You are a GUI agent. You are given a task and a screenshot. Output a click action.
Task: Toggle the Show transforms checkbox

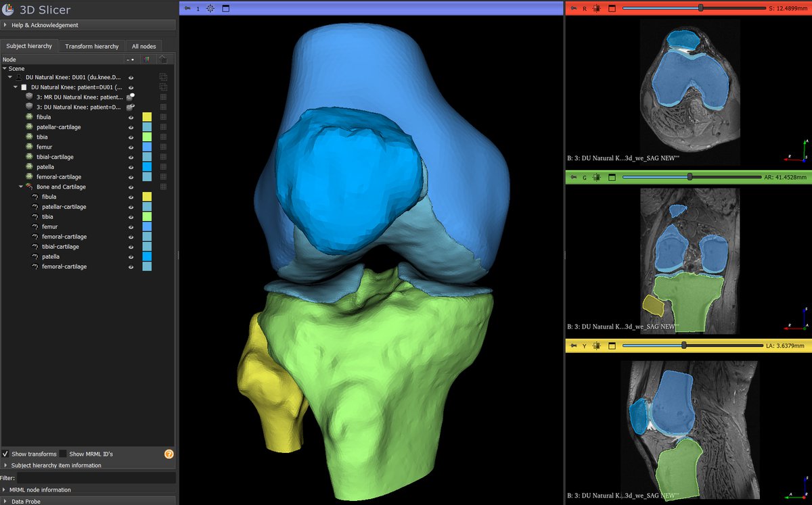pyautogui.click(x=5, y=454)
